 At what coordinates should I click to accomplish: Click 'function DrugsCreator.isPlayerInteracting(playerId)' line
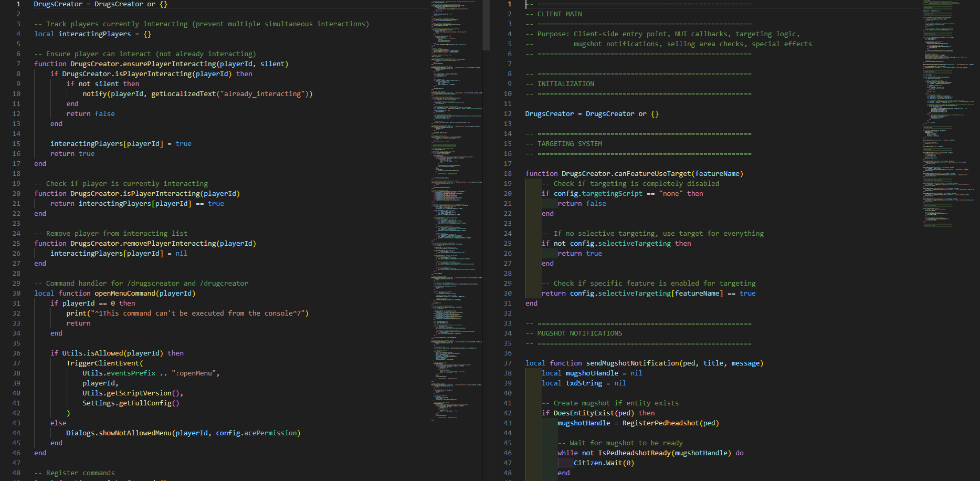137,194
